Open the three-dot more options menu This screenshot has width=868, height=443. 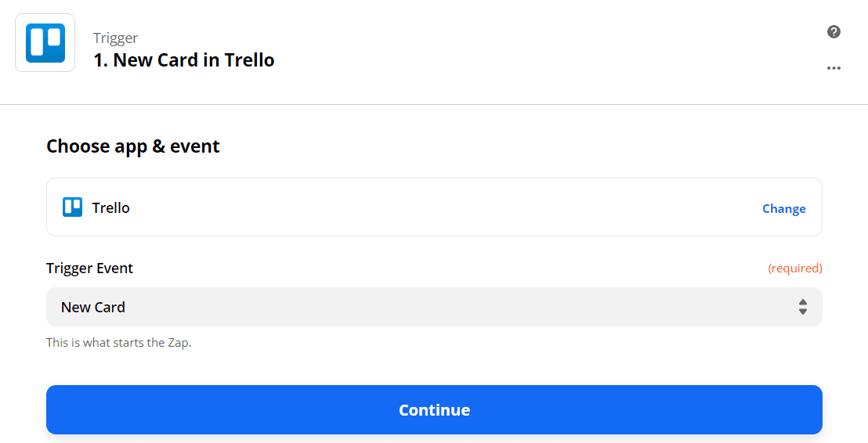[x=834, y=68]
